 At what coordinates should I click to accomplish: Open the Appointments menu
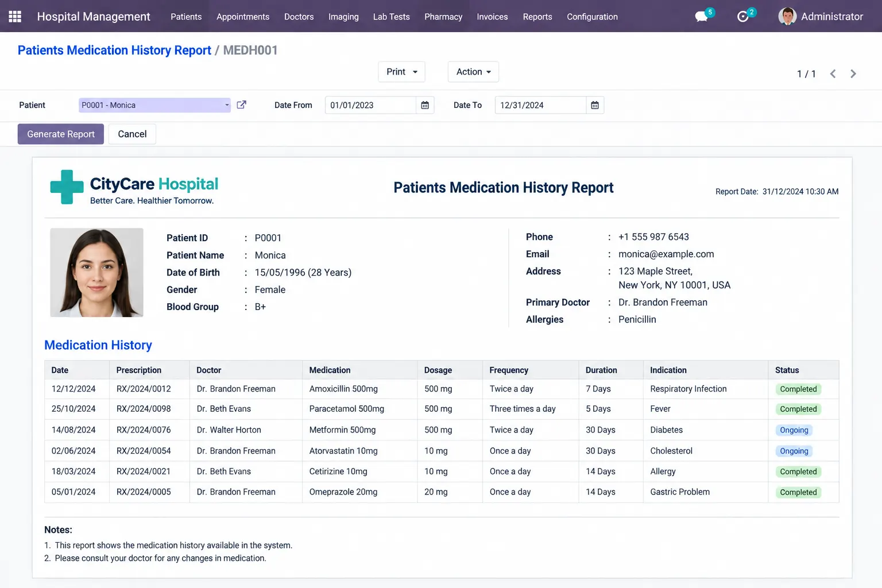tap(243, 17)
